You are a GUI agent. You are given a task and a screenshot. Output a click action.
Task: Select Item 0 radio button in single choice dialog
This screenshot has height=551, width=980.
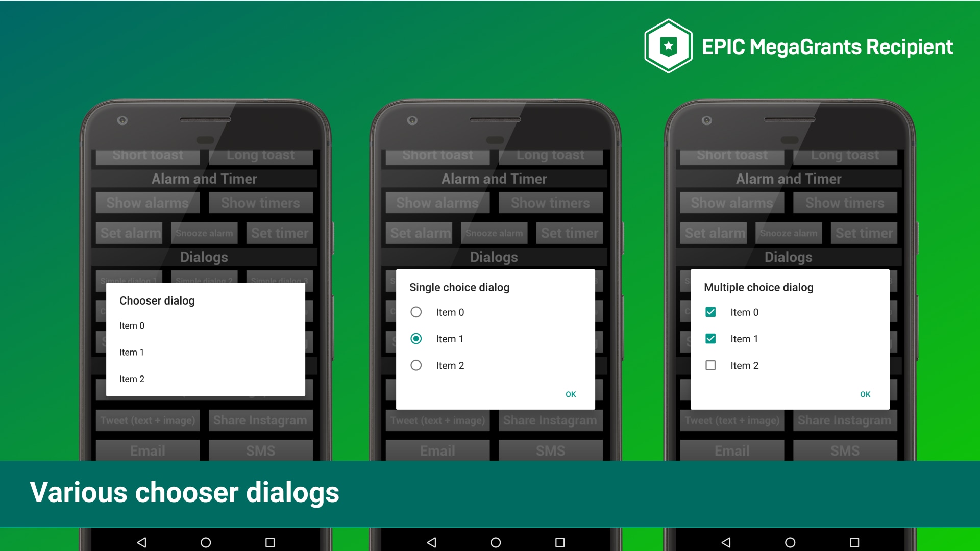(x=416, y=311)
